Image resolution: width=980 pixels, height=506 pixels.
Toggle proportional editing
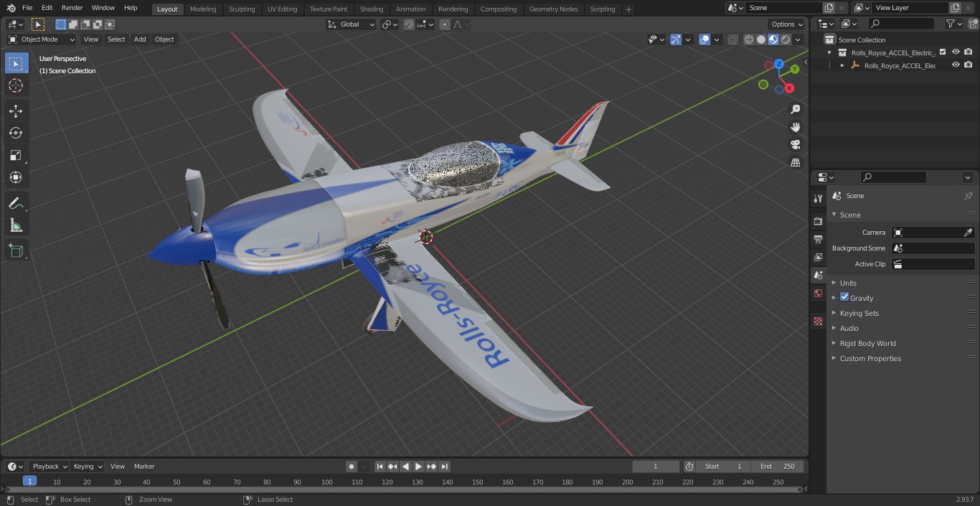tap(445, 24)
